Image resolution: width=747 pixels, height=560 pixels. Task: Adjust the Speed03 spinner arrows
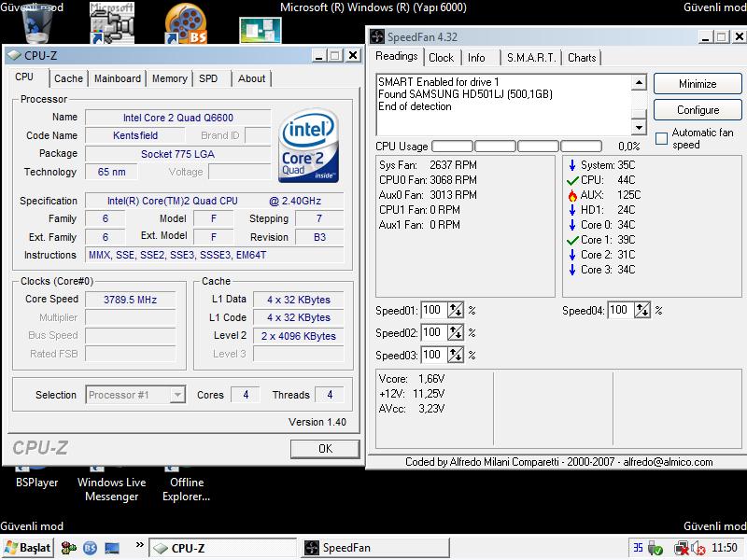click(456, 355)
